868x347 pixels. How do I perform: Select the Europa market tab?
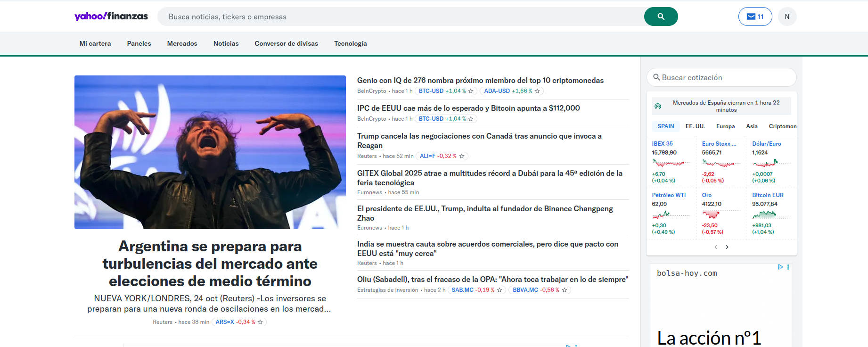tap(726, 126)
